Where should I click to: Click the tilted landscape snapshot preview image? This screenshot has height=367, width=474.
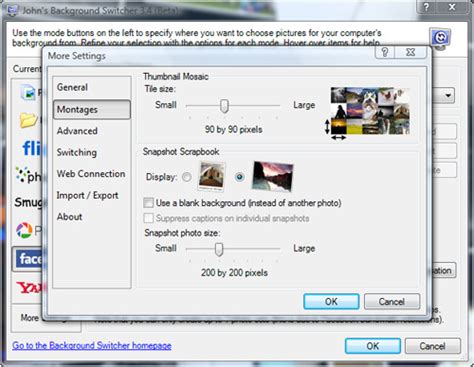point(273,176)
